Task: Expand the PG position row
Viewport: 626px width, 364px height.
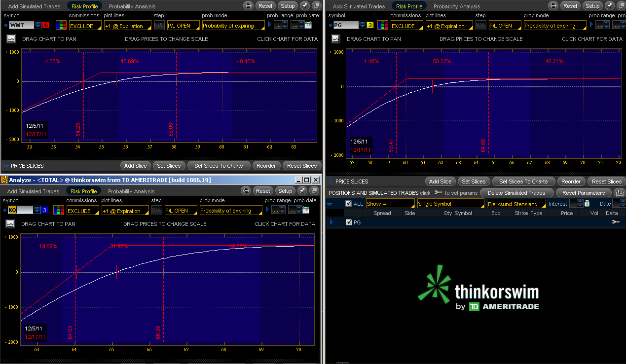Action: [x=331, y=222]
